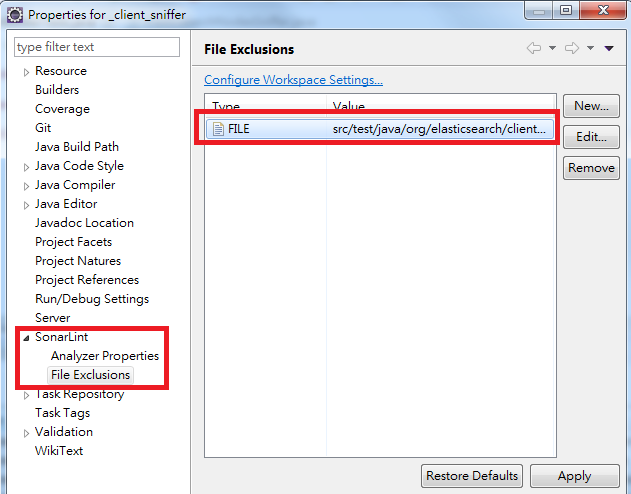Open Configure Workspace Settings link

(293, 80)
